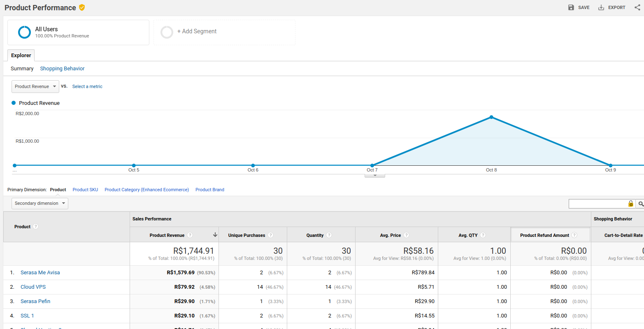Screen dimensions: 644x329
Task: Switch primary dimension to Product SKU
Action: (x=85, y=190)
